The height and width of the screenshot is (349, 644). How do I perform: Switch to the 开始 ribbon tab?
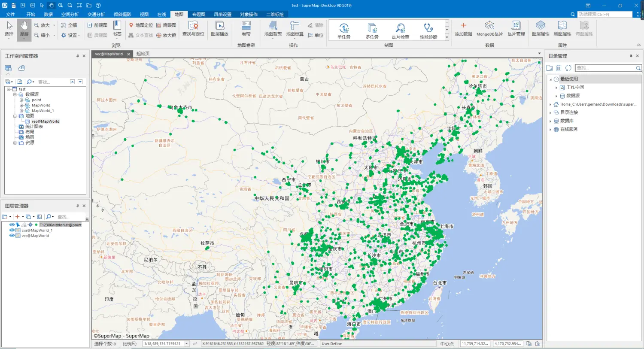[x=30, y=14]
